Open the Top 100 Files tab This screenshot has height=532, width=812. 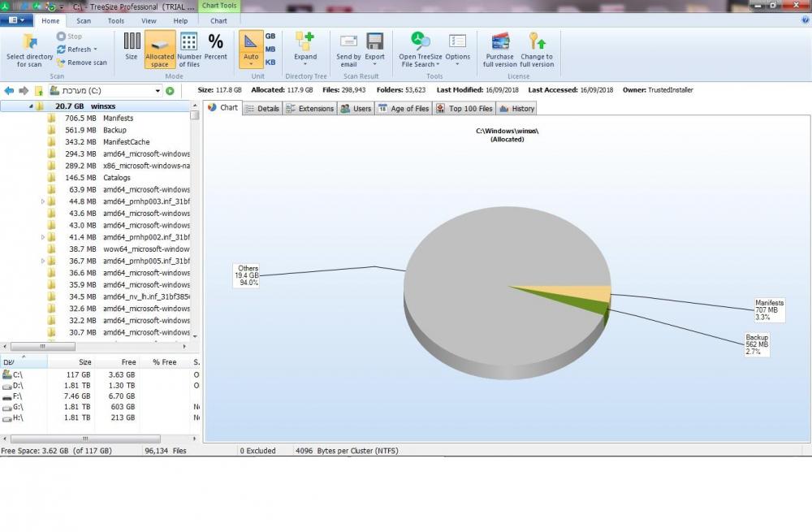click(464, 108)
